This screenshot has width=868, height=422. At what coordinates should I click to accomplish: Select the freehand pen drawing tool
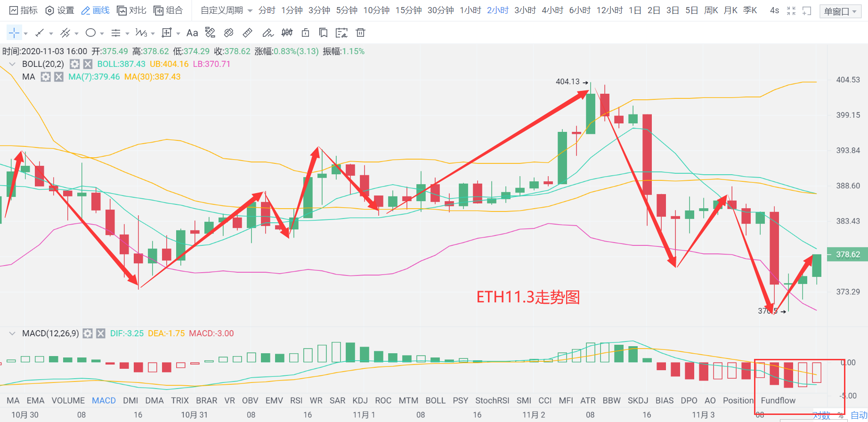pos(268,32)
